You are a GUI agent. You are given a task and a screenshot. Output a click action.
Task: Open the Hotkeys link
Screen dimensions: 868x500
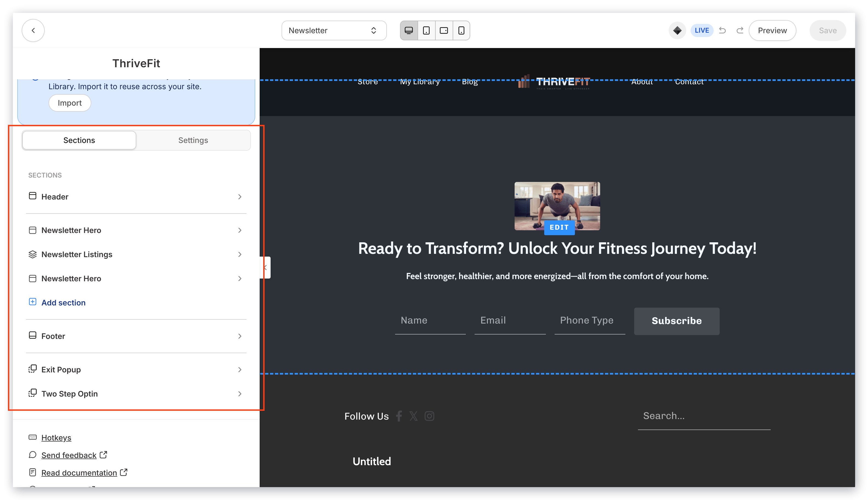point(56,438)
